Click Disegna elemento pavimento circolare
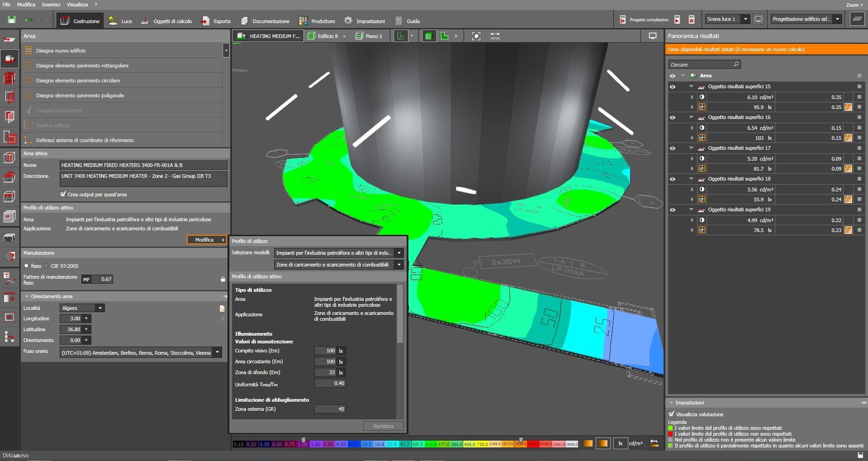Image resolution: width=868 pixels, height=461 pixels. point(78,81)
